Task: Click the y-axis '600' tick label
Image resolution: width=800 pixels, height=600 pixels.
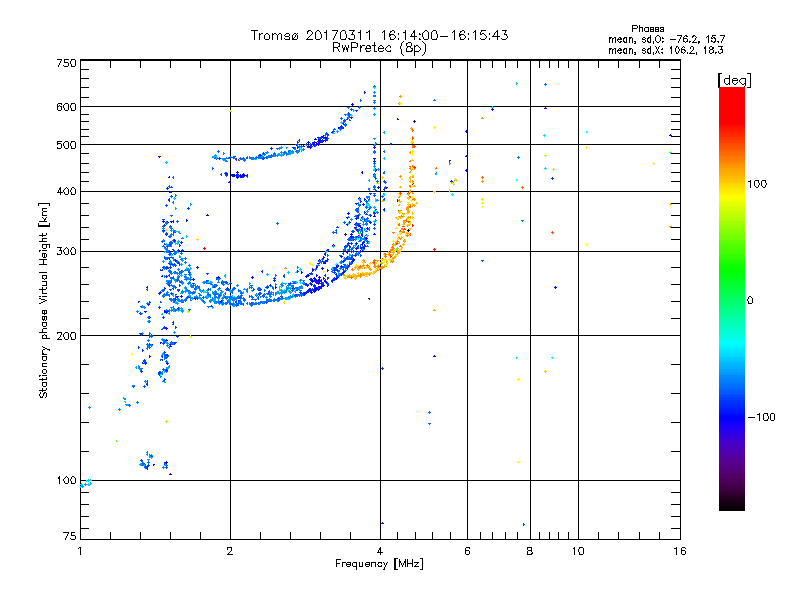Action: pyautogui.click(x=67, y=107)
